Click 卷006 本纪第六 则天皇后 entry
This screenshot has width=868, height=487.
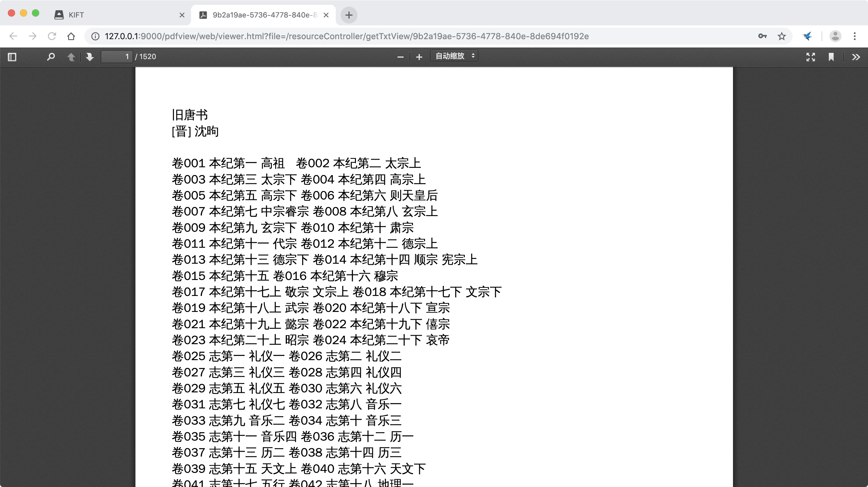click(369, 196)
